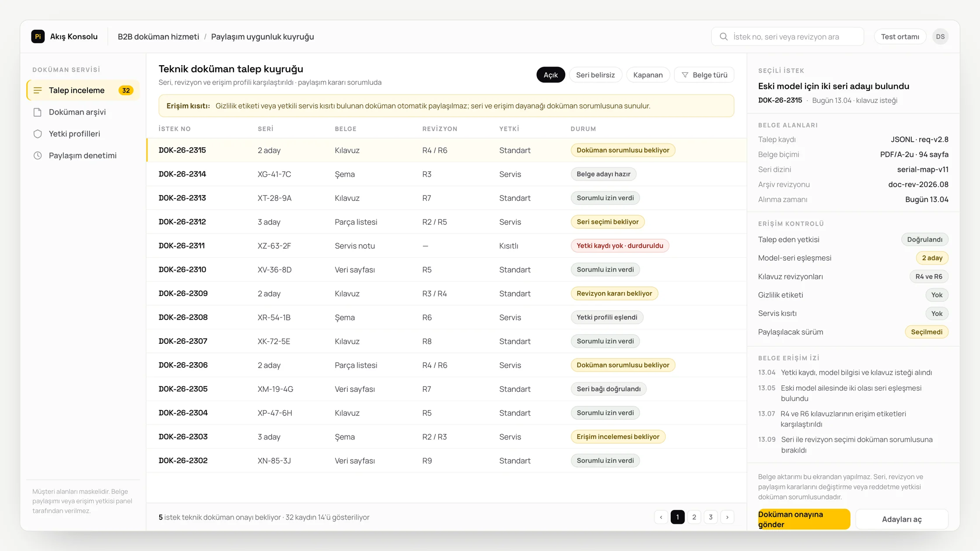Select the Açık filter tab
Viewport: 980px width, 551px height.
[550, 75]
